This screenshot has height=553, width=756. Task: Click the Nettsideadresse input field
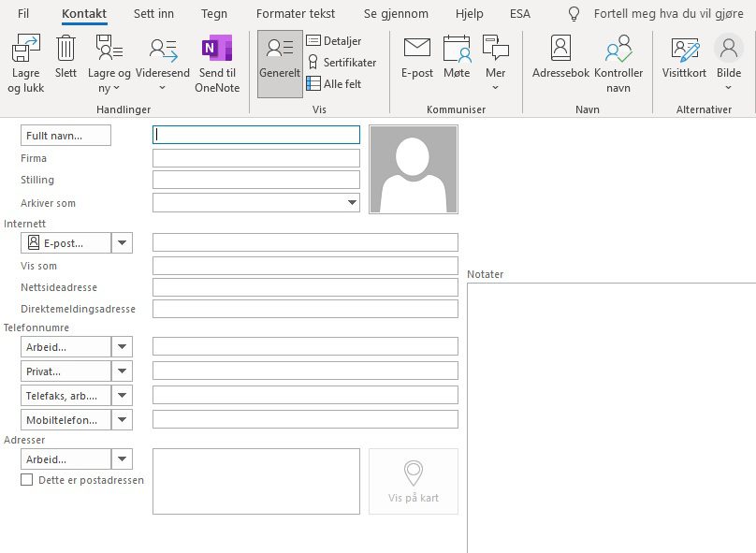305,287
